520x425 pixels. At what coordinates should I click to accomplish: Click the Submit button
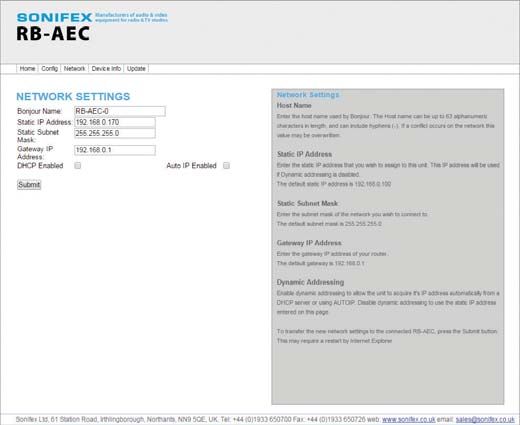click(x=29, y=185)
